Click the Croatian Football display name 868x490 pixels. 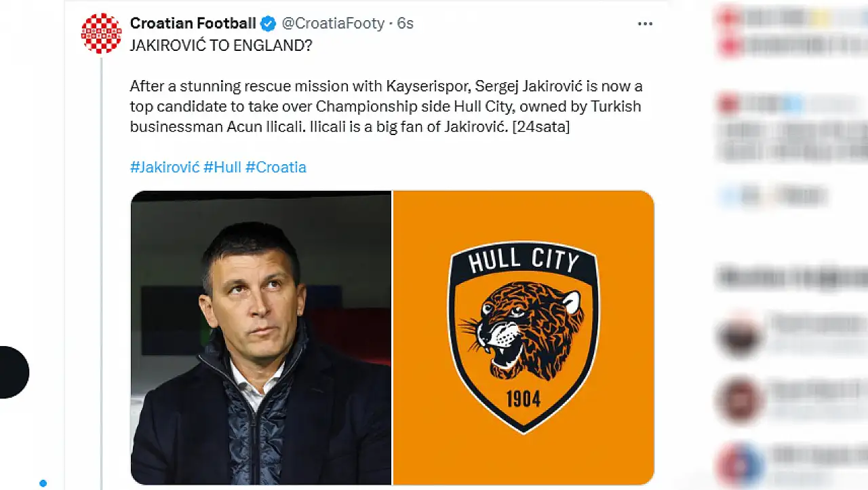[x=193, y=23]
